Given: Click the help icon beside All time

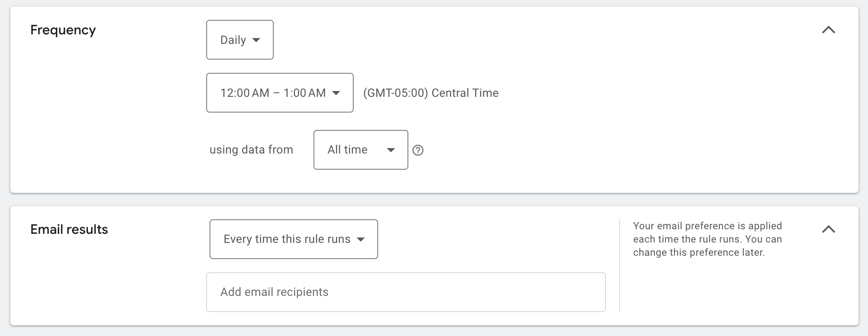Looking at the screenshot, I should tap(418, 150).
